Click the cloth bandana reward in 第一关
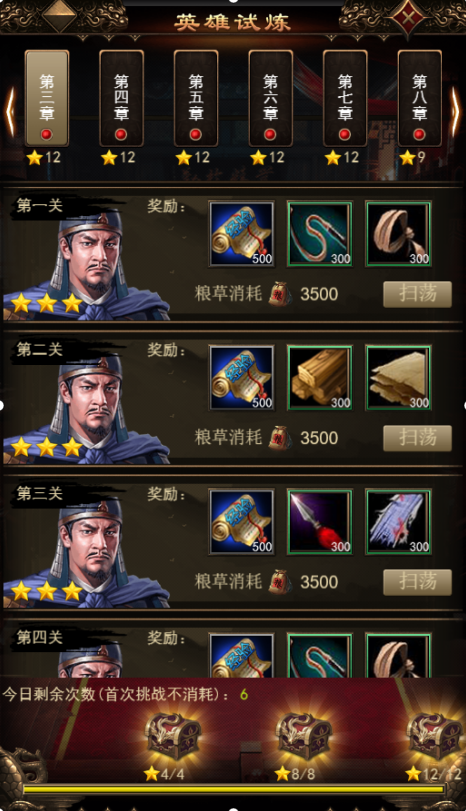 [x=399, y=234]
